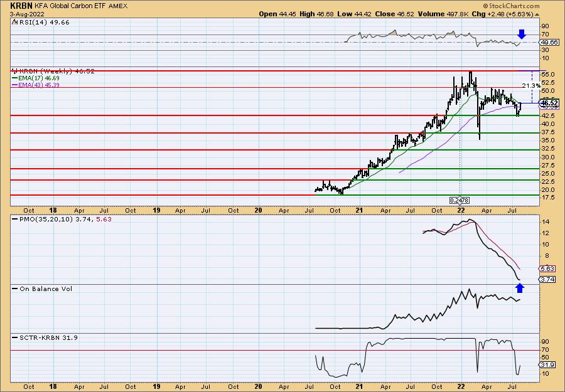Click the 0.2478 boxed value at chart bottom
The width and height of the screenshot is (565, 392).
[x=460, y=200]
